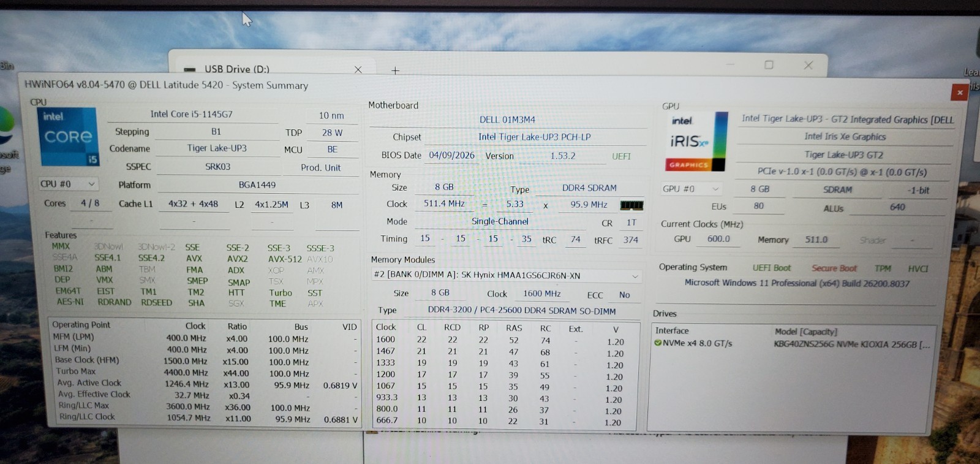Open the GPU #0 selector dropdown
The image size is (980, 464).
(691, 189)
